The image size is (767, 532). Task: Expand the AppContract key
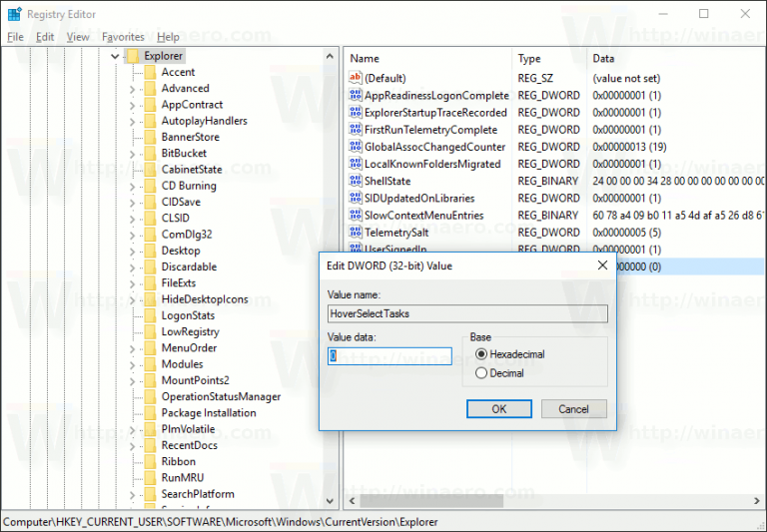(132, 105)
